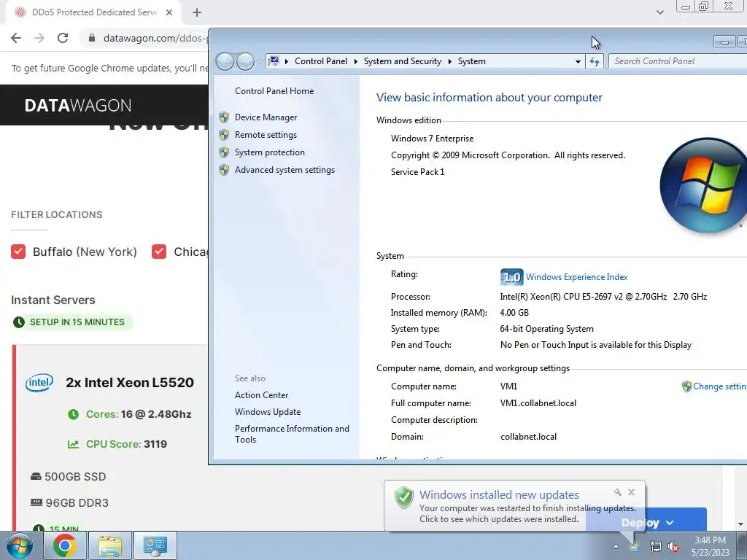The height and width of the screenshot is (560, 747).
Task: Go forward in Chrome
Action: (x=39, y=38)
